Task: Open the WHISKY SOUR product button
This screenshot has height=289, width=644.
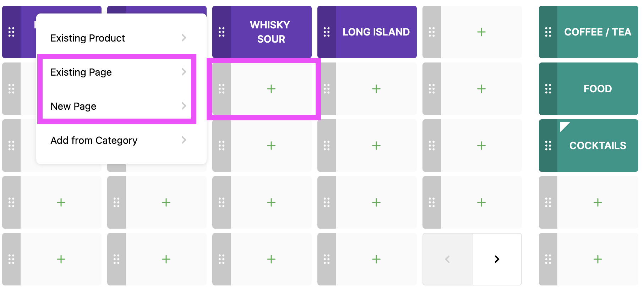Action: tap(271, 32)
